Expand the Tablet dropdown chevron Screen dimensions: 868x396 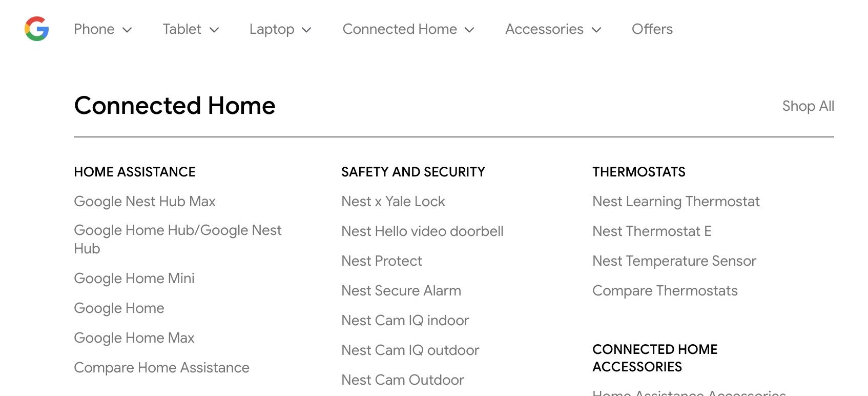tap(215, 30)
